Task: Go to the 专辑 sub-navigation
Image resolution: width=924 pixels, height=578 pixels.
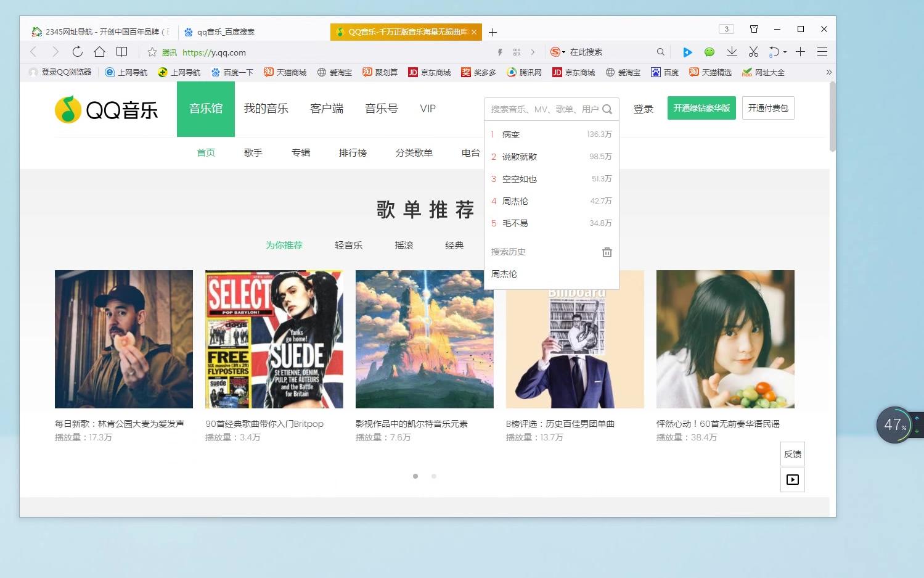Action: tap(301, 152)
